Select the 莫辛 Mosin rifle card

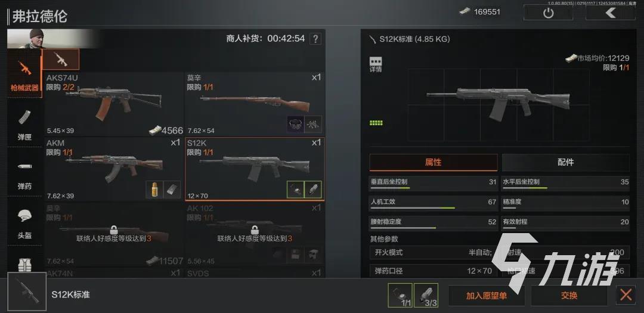point(254,104)
